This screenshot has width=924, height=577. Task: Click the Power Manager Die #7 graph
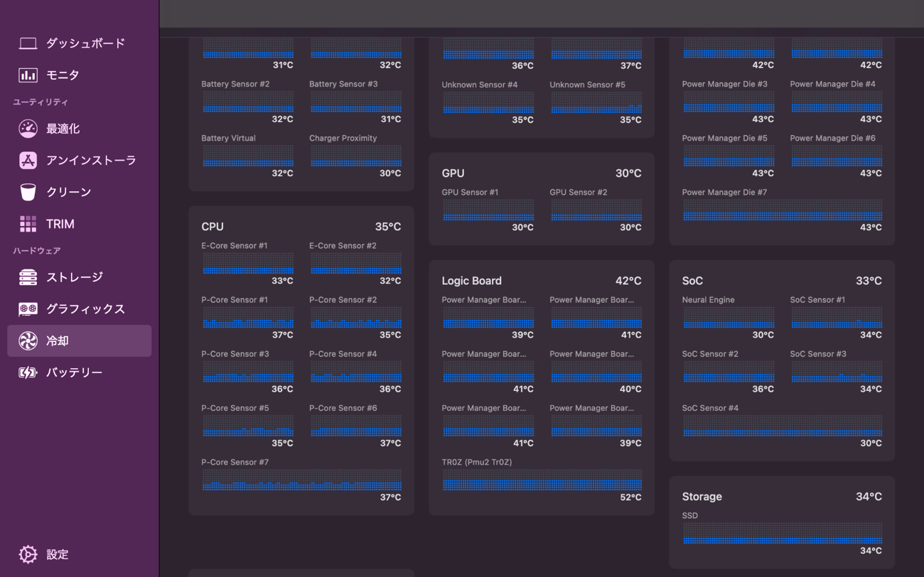tap(783, 210)
